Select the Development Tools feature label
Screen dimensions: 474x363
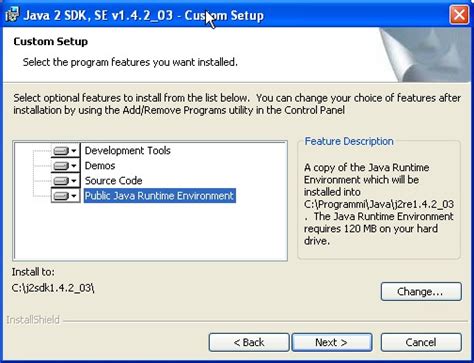click(128, 151)
